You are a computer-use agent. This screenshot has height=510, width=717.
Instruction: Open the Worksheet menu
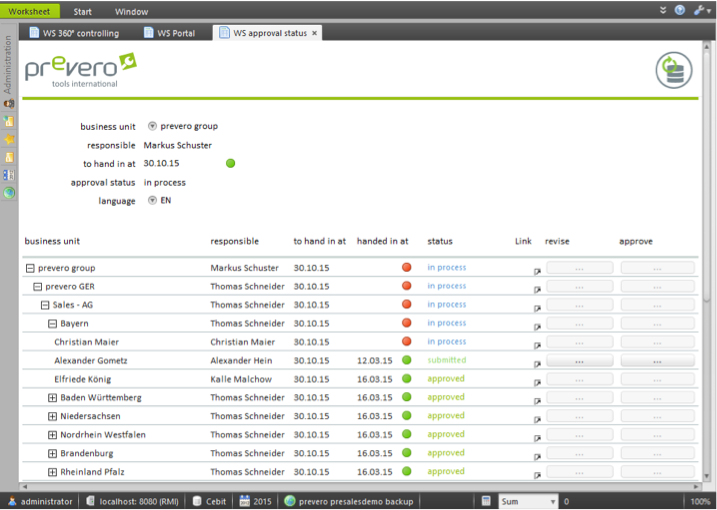point(29,11)
